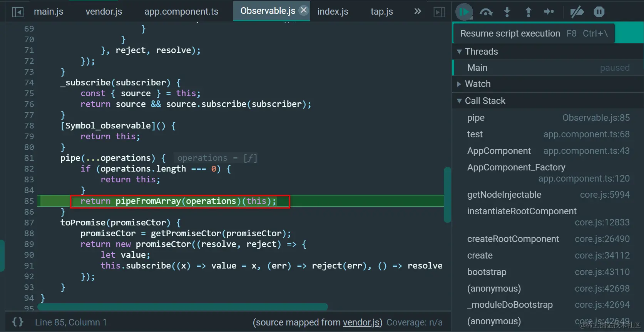Resume script execution with play icon
644x332 pixels.
(x=464, y=12)
